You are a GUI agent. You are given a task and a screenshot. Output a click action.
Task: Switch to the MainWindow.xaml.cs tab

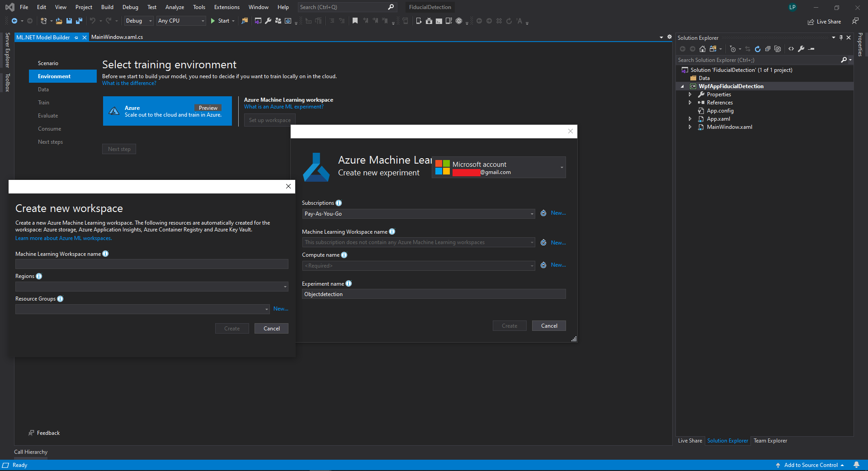tap(117, 37)
